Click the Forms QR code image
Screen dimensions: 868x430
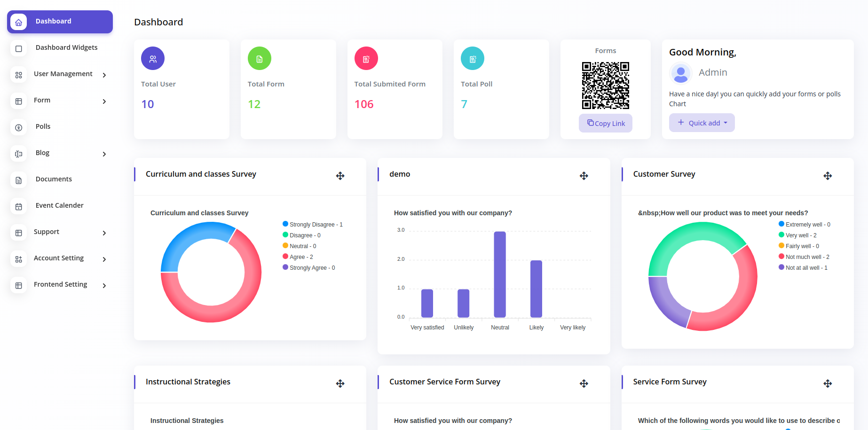coord(605,86)
